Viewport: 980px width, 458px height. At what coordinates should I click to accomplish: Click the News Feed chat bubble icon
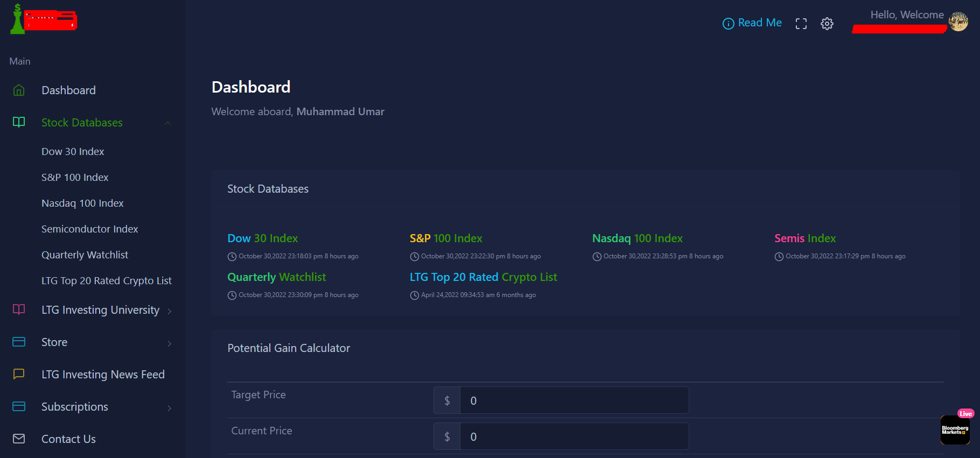[19, 375]
